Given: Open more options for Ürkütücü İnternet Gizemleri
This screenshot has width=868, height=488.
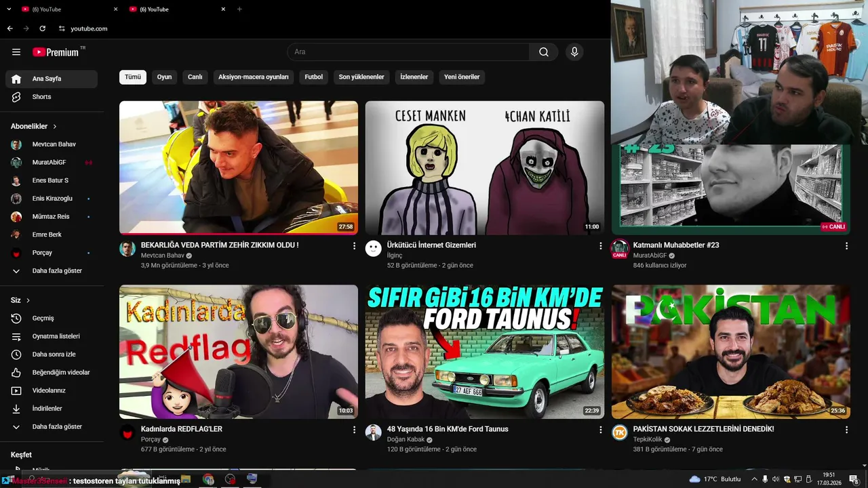Looking at the screenshot, I should pyautogui.click(x=600, y=246).
